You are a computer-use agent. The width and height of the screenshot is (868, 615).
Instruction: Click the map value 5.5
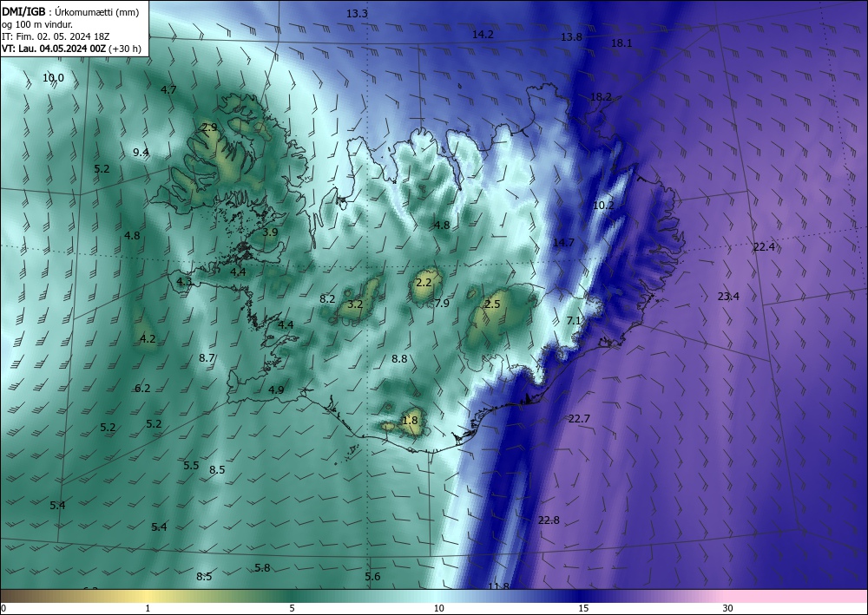pos(191,465)
